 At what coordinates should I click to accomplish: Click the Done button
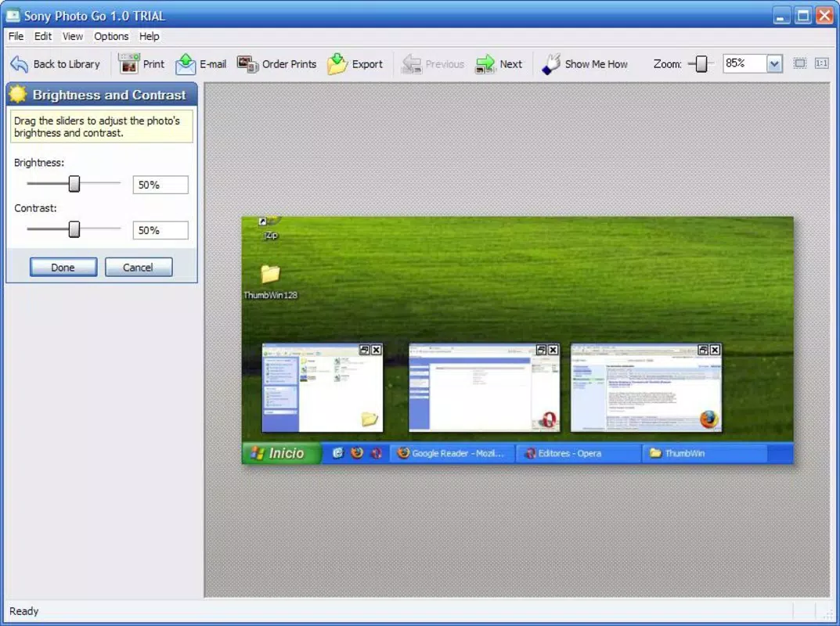pyautogui.click(x=63, y=267)
